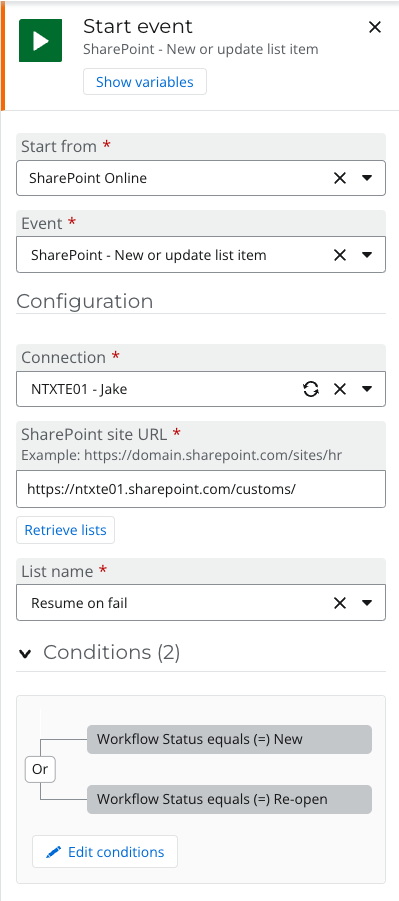399x901 pixels.
Task: Close the Start event panel
Action: coord(375,27)
